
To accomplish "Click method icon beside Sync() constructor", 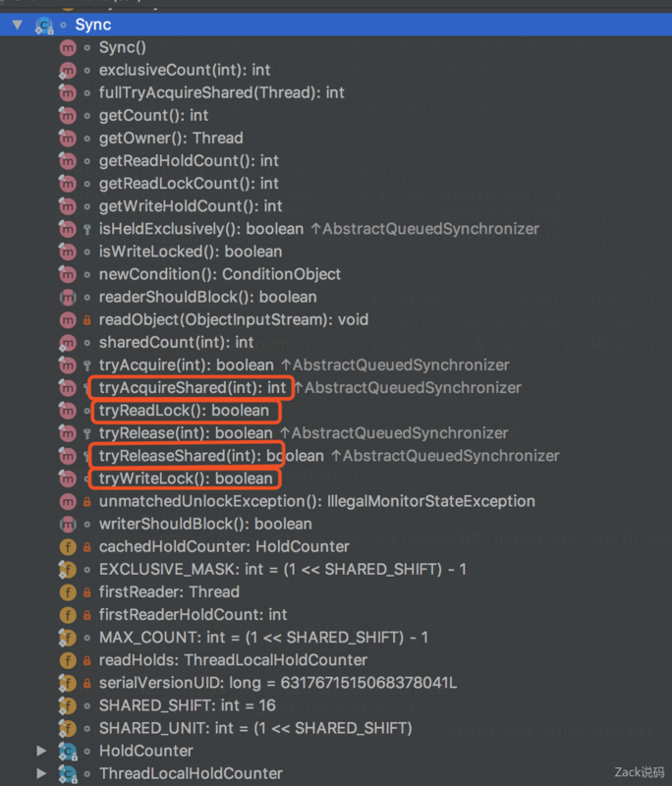I will coord(68,47).
